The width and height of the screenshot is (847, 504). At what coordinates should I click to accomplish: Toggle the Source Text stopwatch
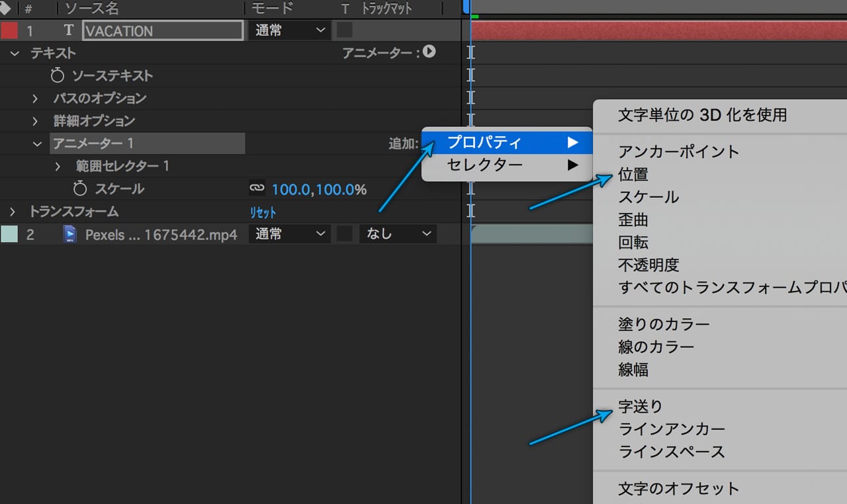[58, 75]
